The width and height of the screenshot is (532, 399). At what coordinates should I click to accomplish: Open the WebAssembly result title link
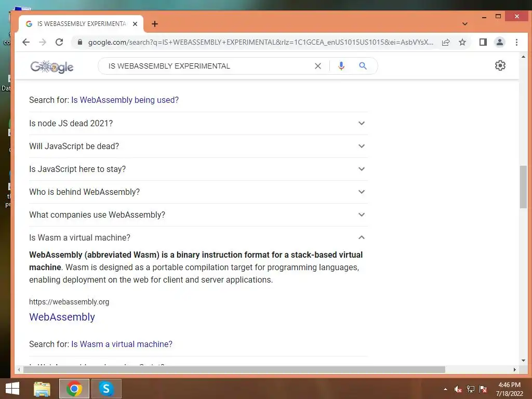tap(62, 317)
